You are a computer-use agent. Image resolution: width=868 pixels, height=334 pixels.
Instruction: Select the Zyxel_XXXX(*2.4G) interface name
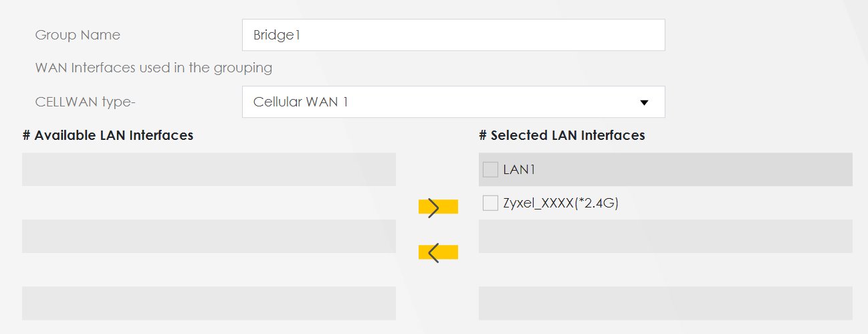pyautogui.click(x=560, y=203)
